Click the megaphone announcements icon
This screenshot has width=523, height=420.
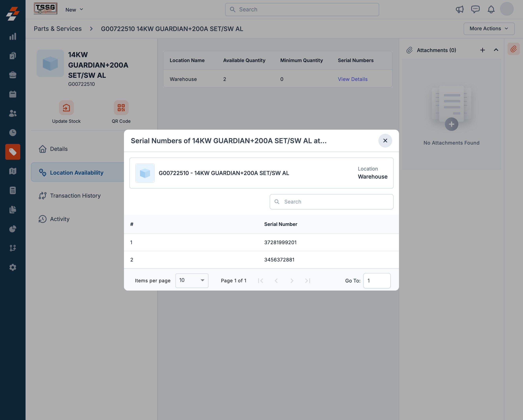[x=460, y=9]
